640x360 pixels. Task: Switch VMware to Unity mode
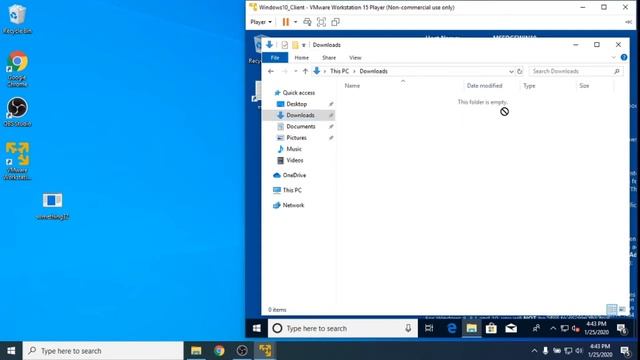click(336, 22)
